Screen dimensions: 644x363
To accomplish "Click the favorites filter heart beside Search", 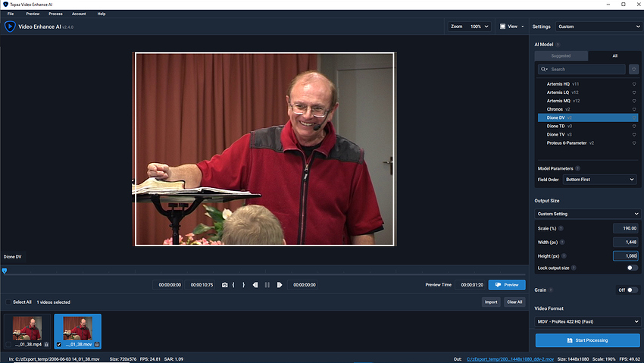I will pos(633,70).
